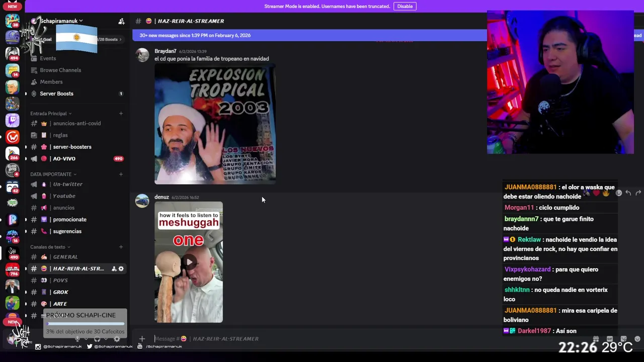Viewport: 644px width, 362px height.
Task: Open the Schapiramanuk server name dropdown
Action: click(x=61, y=21)
